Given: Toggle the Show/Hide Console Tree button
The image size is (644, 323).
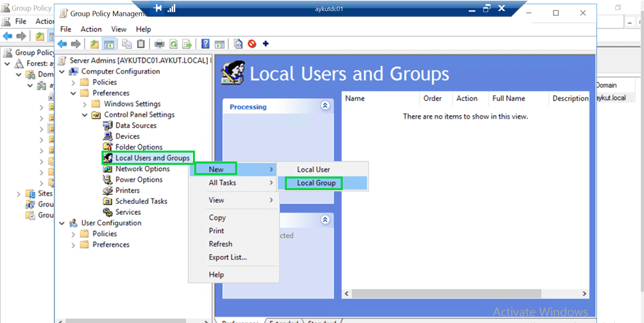Looking at the screenshot, I should click(108, 44).
